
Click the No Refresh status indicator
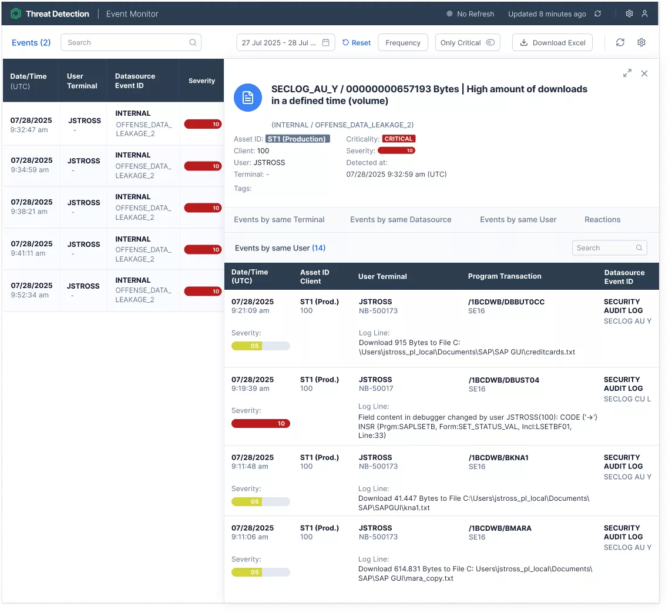pyautogui.click(x=470, y=14)
